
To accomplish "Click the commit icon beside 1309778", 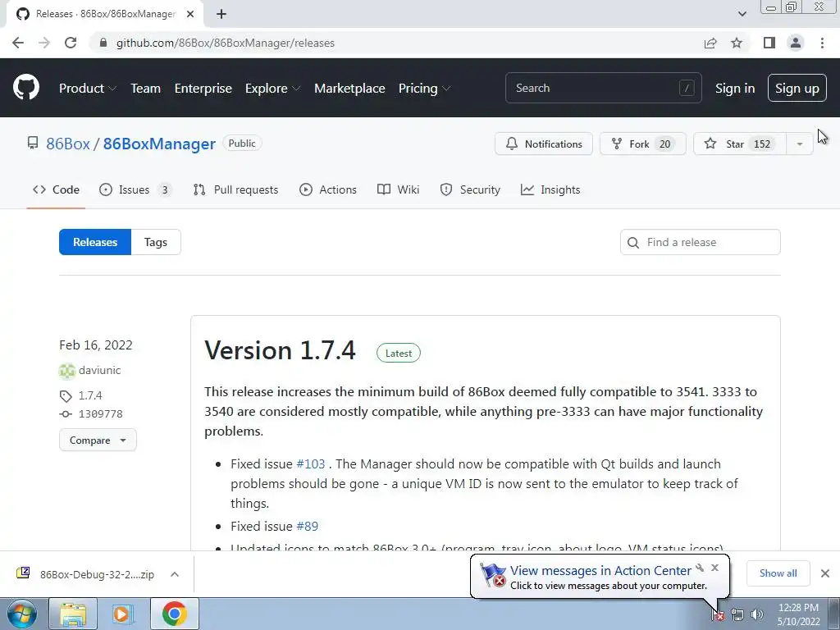I will pyautogui.click(x=66, y=414).
